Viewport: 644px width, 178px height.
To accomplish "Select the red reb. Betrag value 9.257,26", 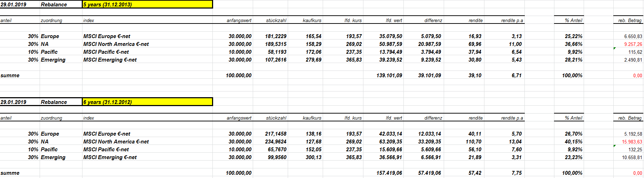I will click(633, 44).
